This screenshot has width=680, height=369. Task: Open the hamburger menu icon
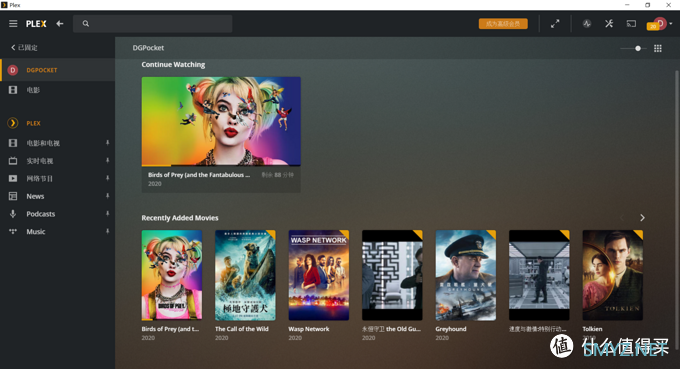(x=13, y=24)
